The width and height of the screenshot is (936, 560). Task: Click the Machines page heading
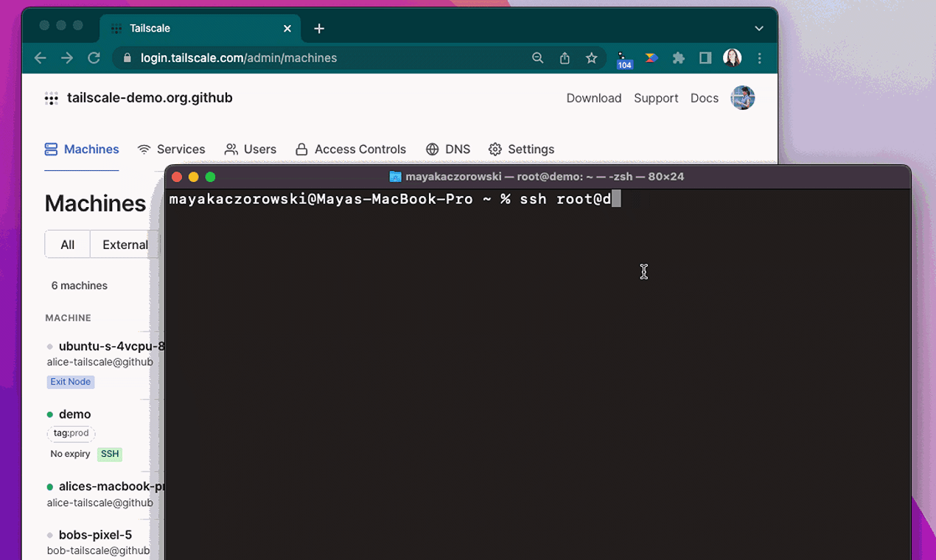tap(95, 203)
